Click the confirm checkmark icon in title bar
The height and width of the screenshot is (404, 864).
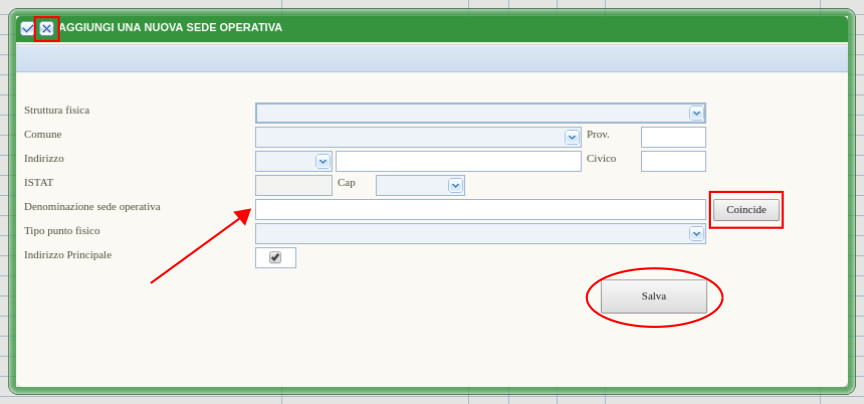tap(27, 28)
